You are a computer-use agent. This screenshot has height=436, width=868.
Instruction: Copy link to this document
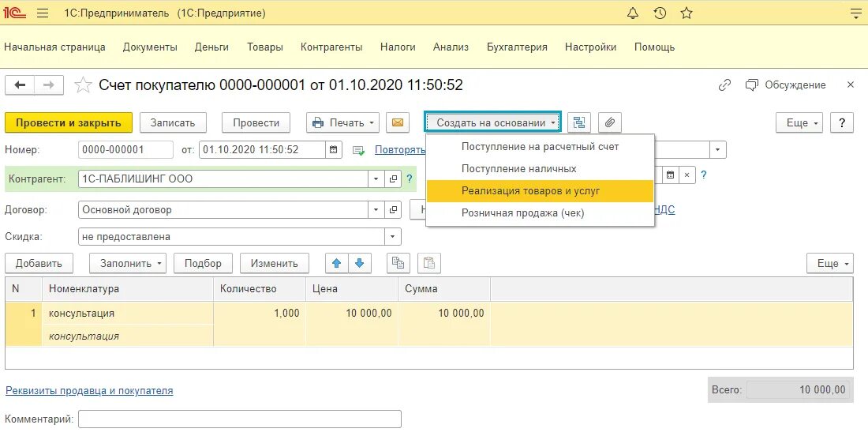(x=724, y=85)
